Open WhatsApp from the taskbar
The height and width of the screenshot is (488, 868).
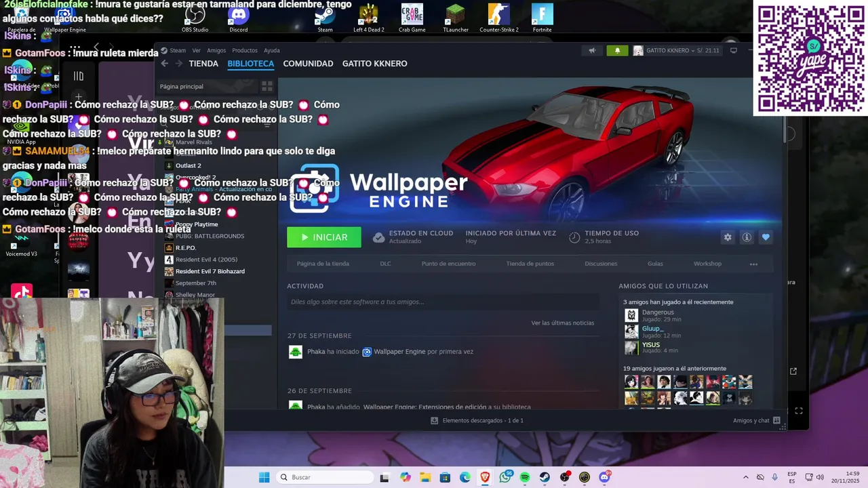505,477
